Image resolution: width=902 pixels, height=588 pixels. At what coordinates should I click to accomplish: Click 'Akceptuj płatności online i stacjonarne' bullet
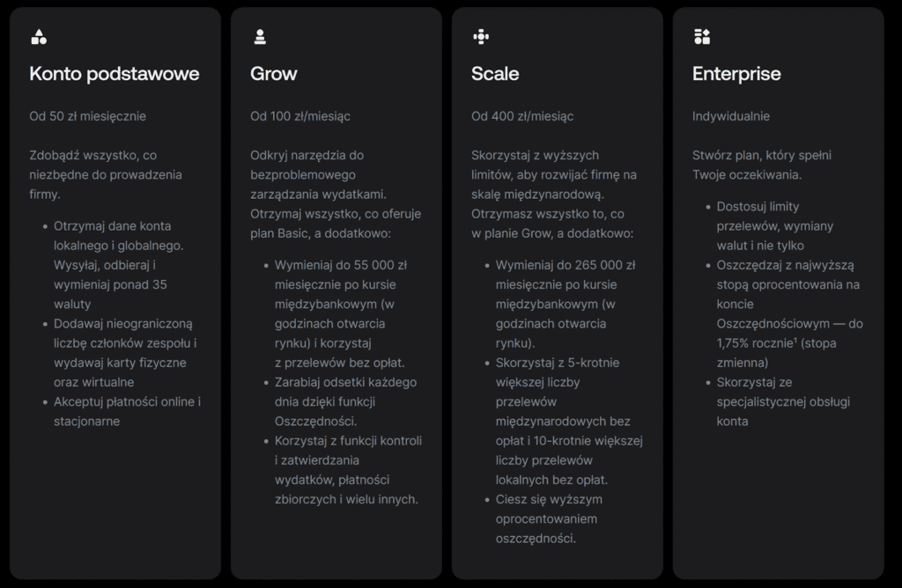[x=127, y=412]
